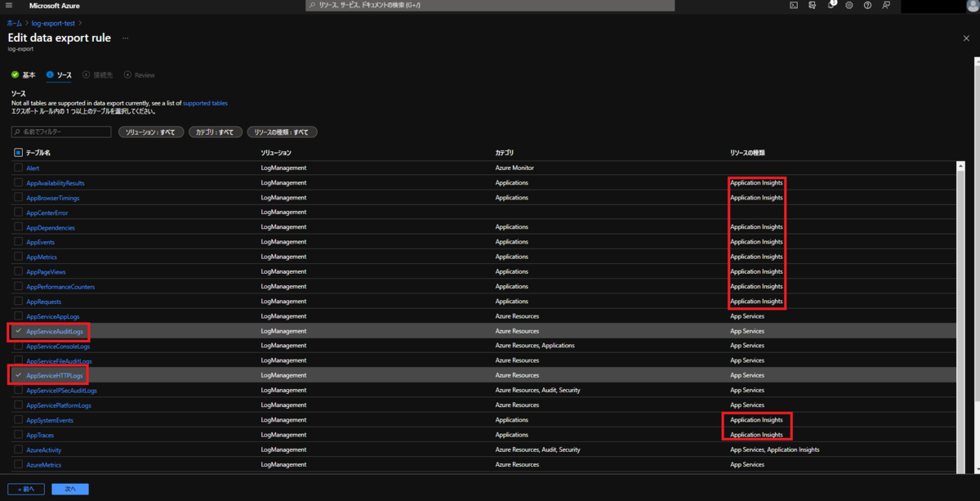Check the AppDependencies checkbox
This screenshot has height=501, width=980.
click(18, 227)
